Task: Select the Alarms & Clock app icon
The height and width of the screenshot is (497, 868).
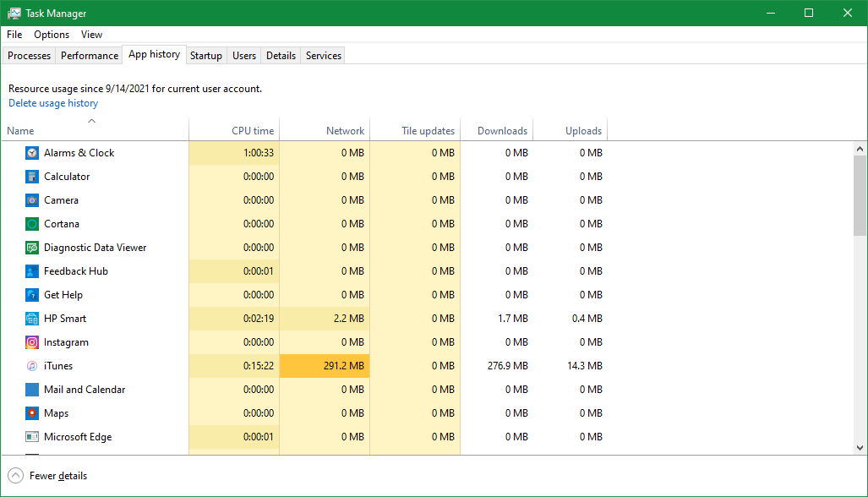Action: click(x=31, y=152)
